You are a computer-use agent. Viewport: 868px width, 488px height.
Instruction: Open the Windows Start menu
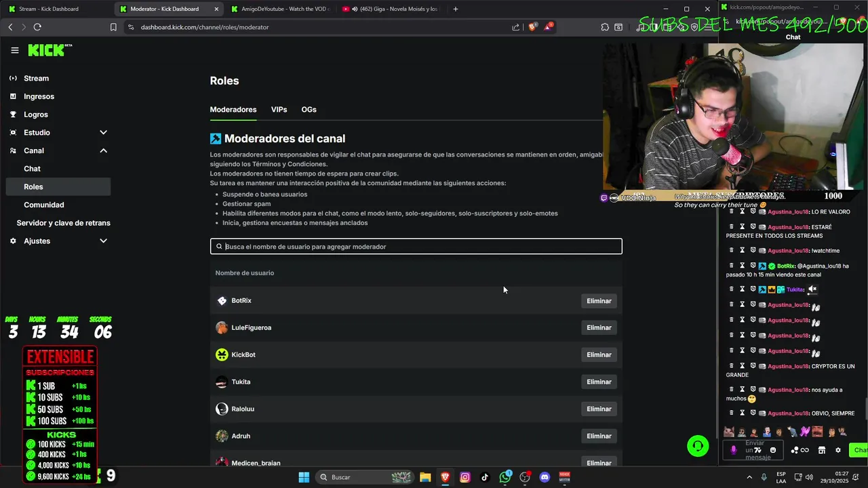304,477
